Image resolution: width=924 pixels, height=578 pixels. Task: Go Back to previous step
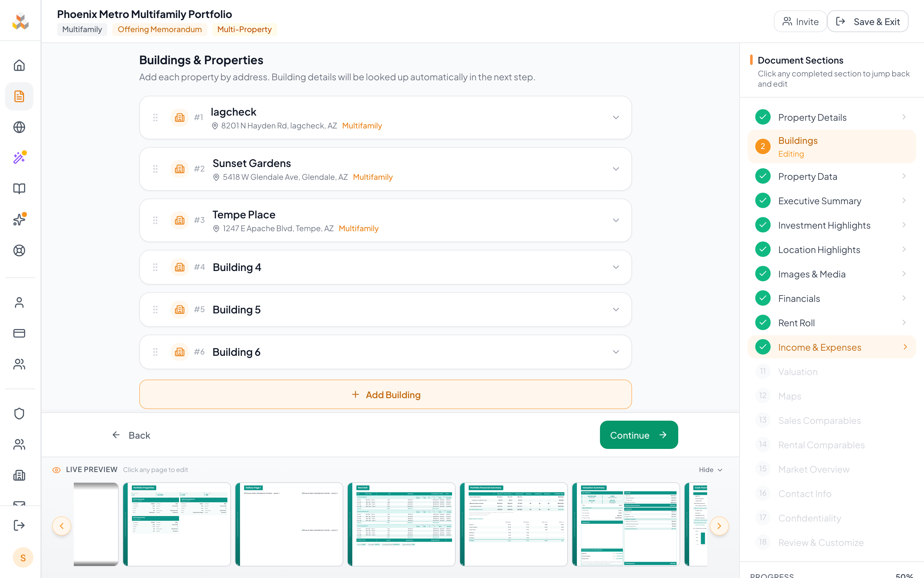coord(131,435)
